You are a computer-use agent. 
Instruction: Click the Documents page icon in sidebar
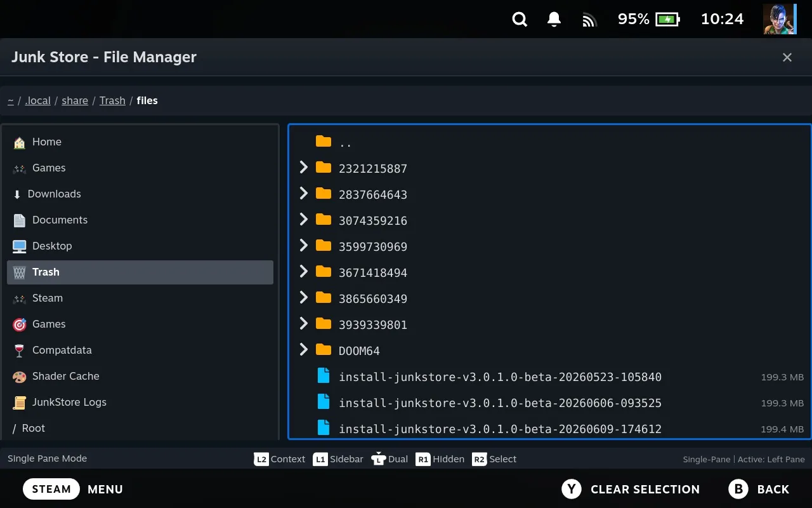point(20,220)
